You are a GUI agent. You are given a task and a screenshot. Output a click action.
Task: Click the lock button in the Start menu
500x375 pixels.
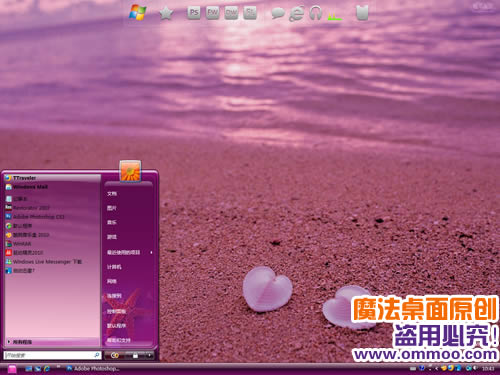pos(135,356)
